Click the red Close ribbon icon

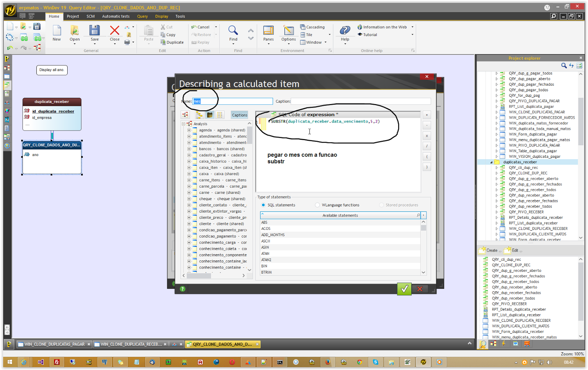click(x=115, y=31)
